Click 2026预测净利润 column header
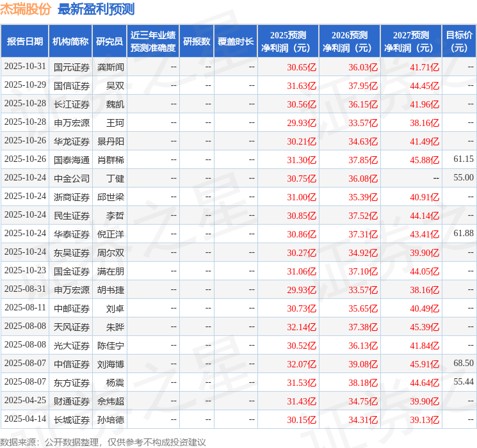The height and width of the screenshot is (448, 477). click(x=350, y=42)
